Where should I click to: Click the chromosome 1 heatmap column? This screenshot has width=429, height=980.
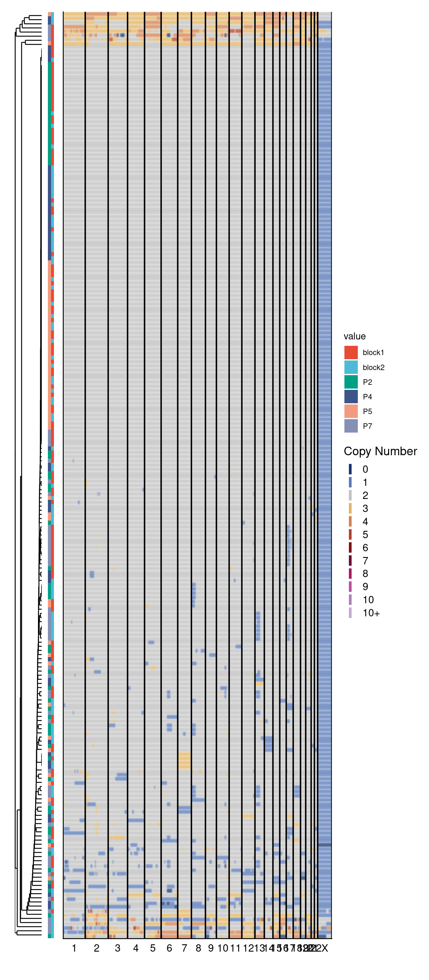pos(74,475)
